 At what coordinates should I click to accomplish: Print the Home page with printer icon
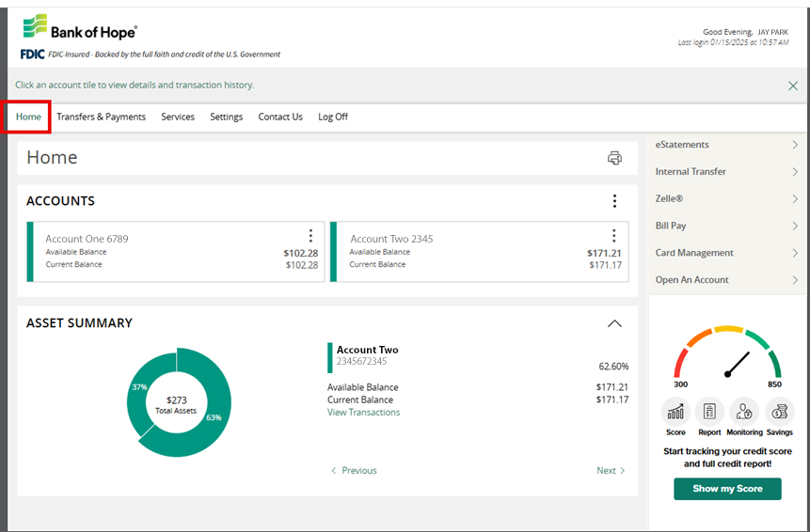[x=614, y=158]
